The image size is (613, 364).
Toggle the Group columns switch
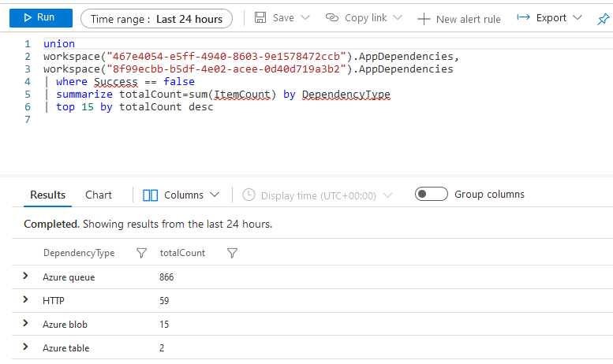(x=431, y=194)
